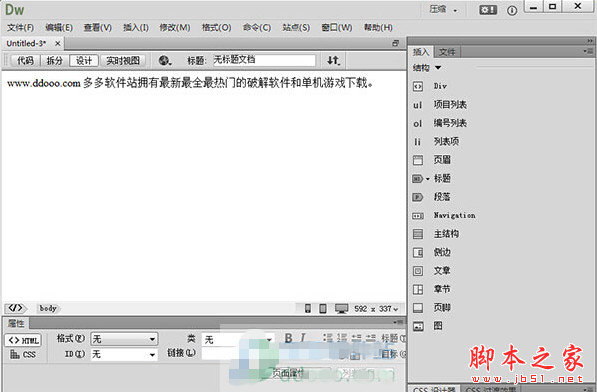Insert list item (li) icon
The image size is (597, 392).
click(418, 142)
